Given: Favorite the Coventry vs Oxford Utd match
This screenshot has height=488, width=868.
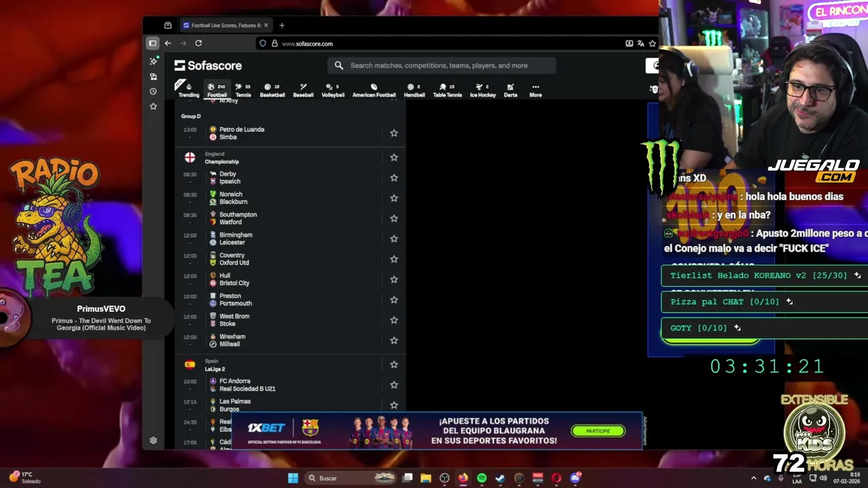Looking at the screenshot, I should [393, 259].
